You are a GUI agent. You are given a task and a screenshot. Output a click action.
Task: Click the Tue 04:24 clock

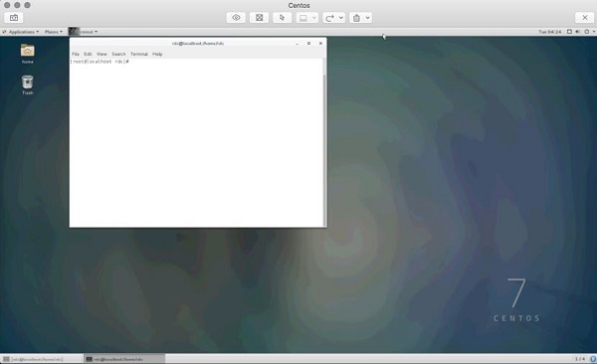[x=550, y=32]
